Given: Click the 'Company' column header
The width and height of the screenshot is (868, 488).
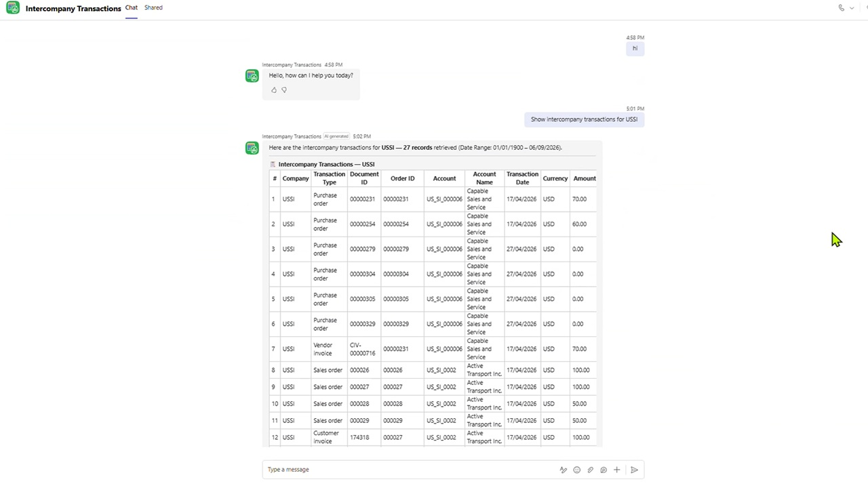Looking at the screenshot, I should click(x=296, y=178).
